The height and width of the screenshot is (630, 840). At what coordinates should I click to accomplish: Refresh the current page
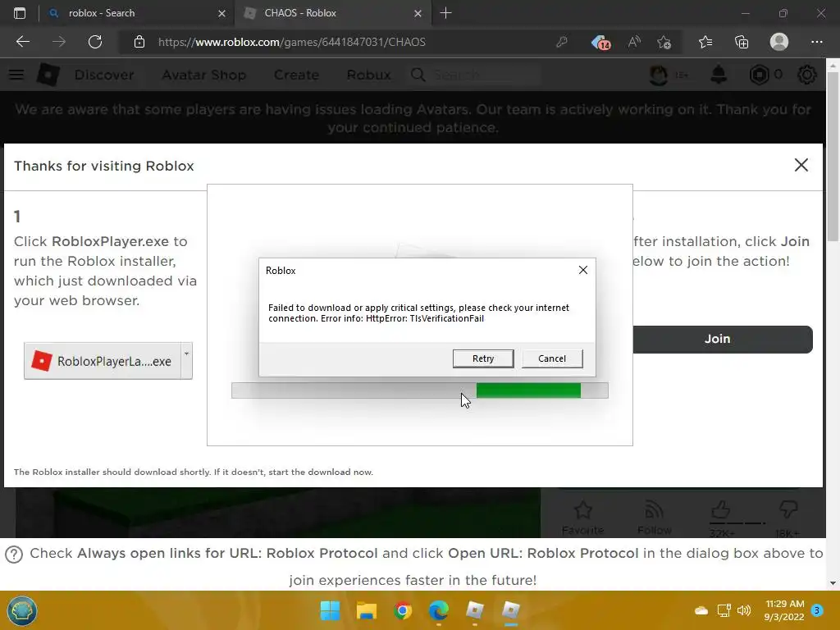click(95, 42)
